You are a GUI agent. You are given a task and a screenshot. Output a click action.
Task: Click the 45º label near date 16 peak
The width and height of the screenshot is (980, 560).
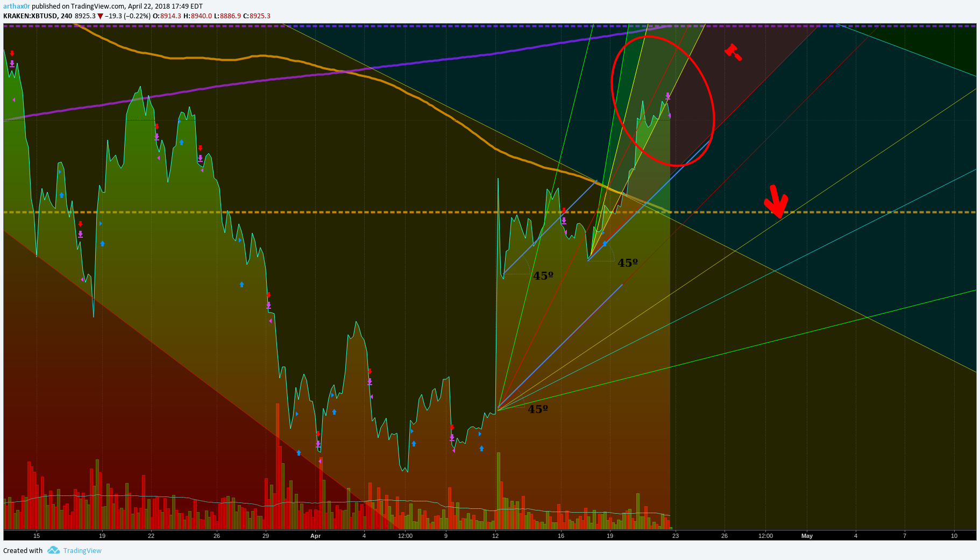click(543, 276)
